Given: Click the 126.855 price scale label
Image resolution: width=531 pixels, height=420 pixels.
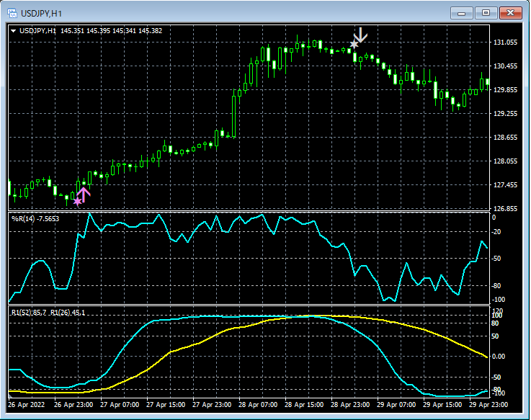Looking at the screenshot, I should 506,209.
